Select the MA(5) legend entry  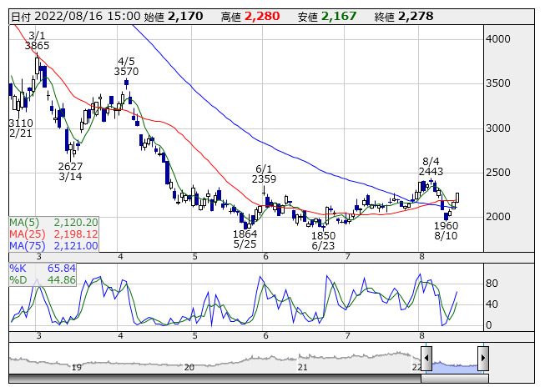53,223
